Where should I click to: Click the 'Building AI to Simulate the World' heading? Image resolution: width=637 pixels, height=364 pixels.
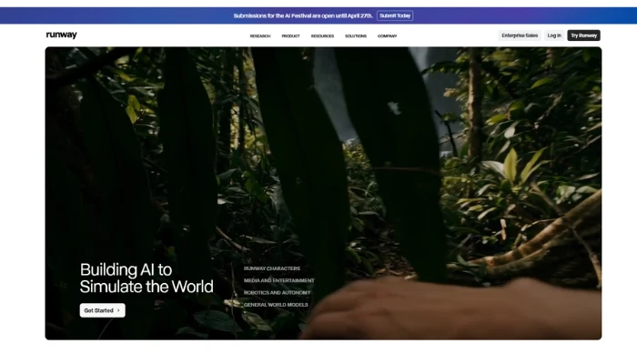click(146, 278)
